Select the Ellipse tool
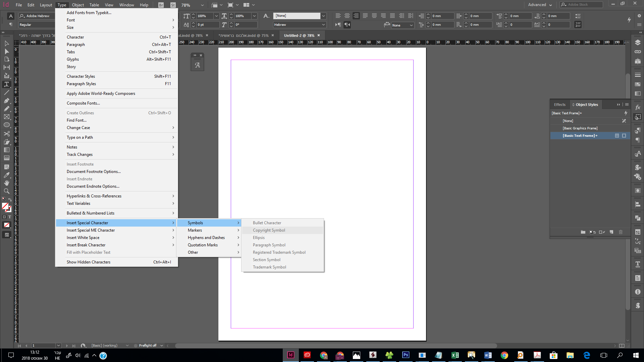This screenshot has width=644, height=362. [x=6, y=125]
